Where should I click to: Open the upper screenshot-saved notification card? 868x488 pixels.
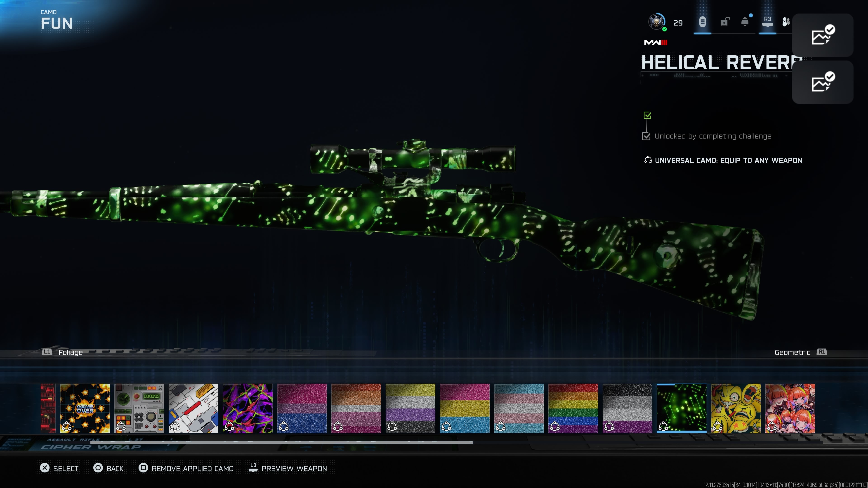pyautogui.click(x=823, y=35)
